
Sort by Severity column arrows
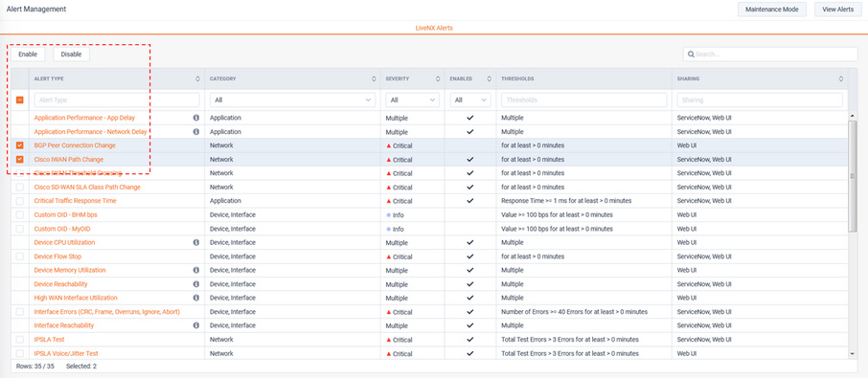(x=437, y=79)
